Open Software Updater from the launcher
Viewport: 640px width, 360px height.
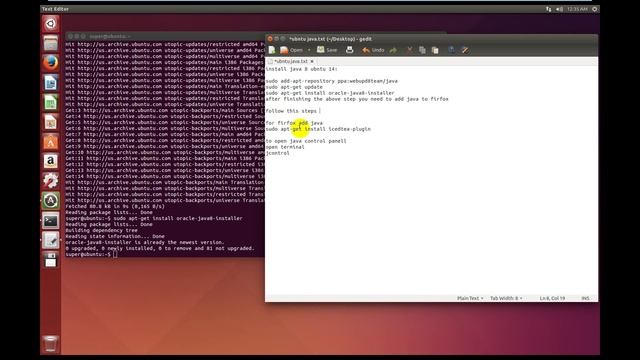point(51,200)
